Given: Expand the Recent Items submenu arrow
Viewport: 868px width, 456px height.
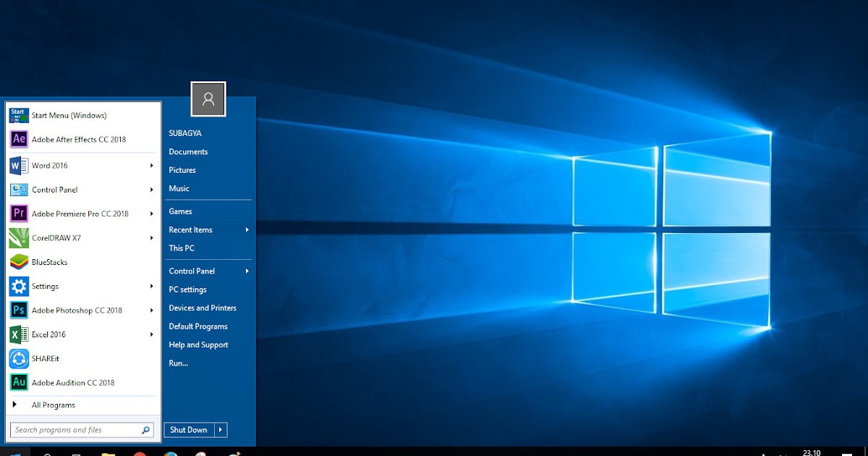Looking at the screenshot, I should [x=247, y=229].
